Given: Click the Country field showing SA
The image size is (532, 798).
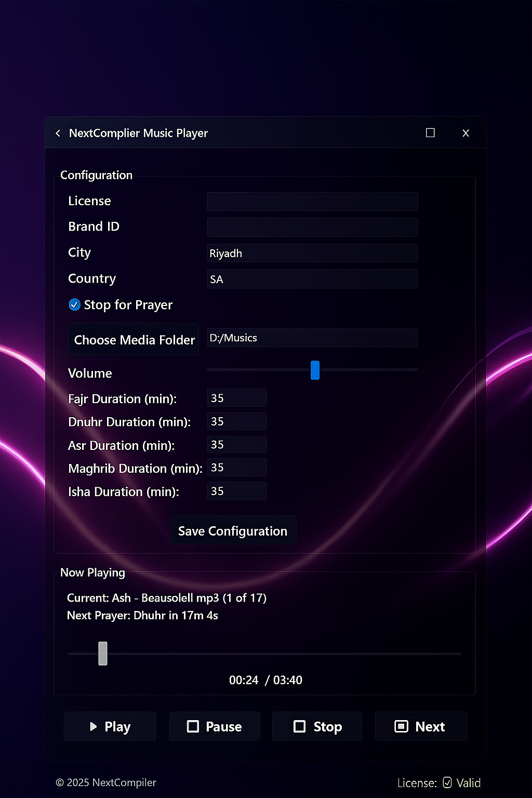Looking at the screenshot, I should (312, 279).
